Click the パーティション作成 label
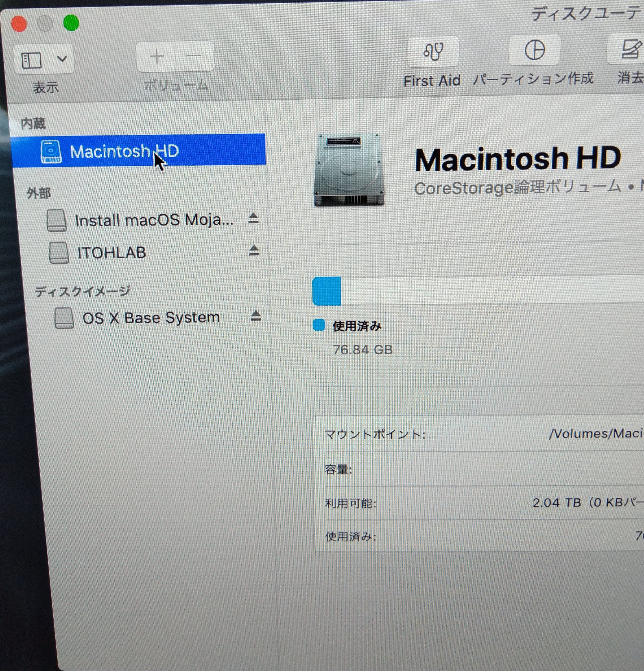The image size is (644, 671). click(x=533, y=79)
